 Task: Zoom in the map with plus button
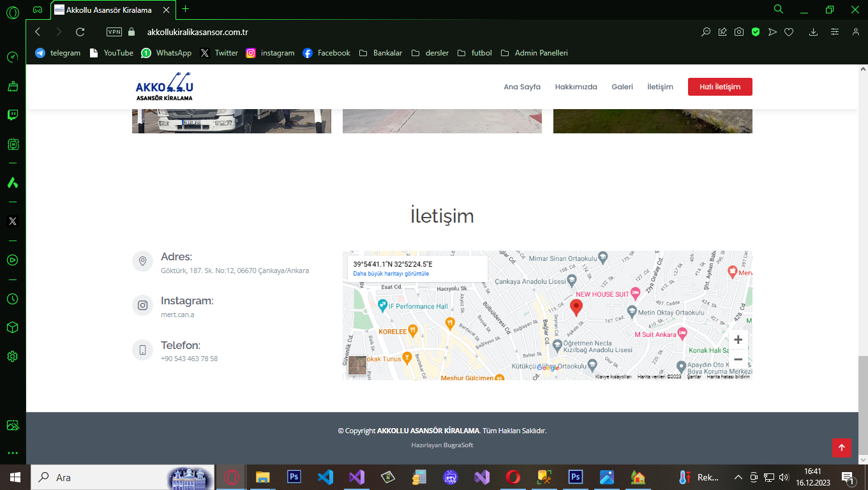pos(738,340)
